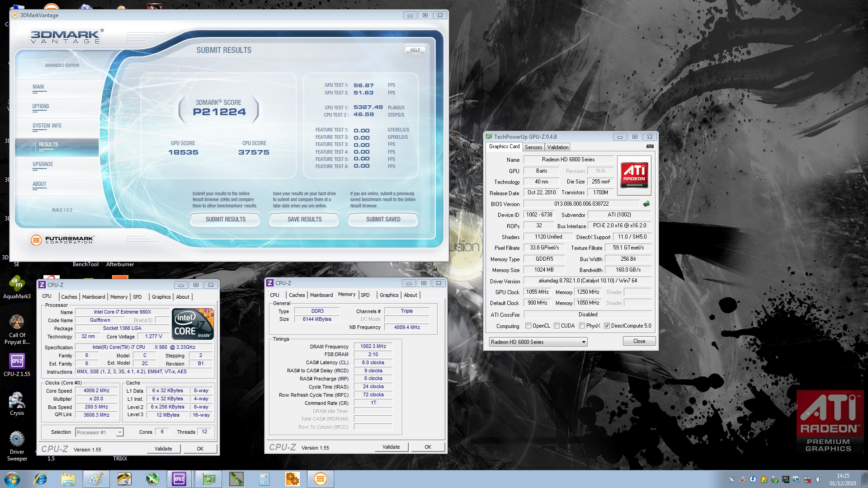Click the GPU-Z screenshot camera icon
868x488 pixels.
pyautogui.click(x=650, y=146)
